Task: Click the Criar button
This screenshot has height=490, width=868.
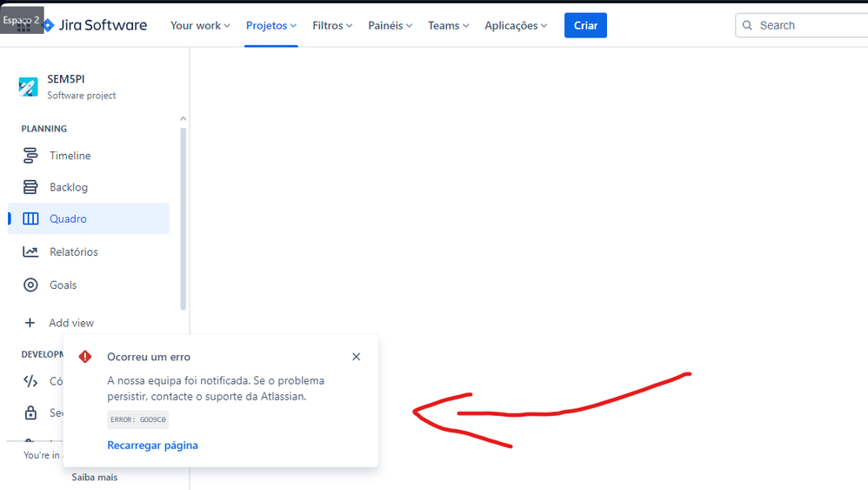Action: click(x=585, y=25)
